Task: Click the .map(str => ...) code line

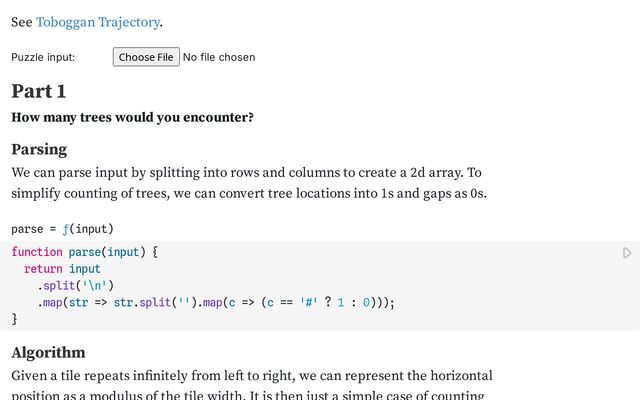Action: click(216, 303)
